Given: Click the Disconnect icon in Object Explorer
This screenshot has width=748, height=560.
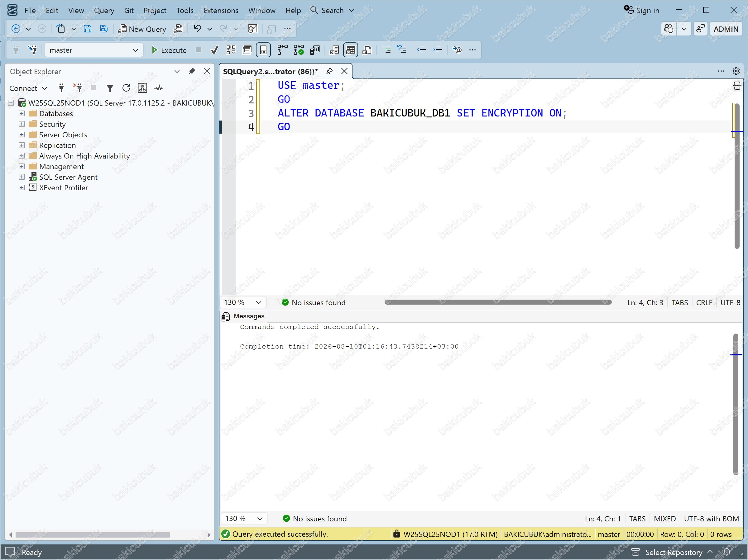Looking at the screenshot, I should click(78, 88).
